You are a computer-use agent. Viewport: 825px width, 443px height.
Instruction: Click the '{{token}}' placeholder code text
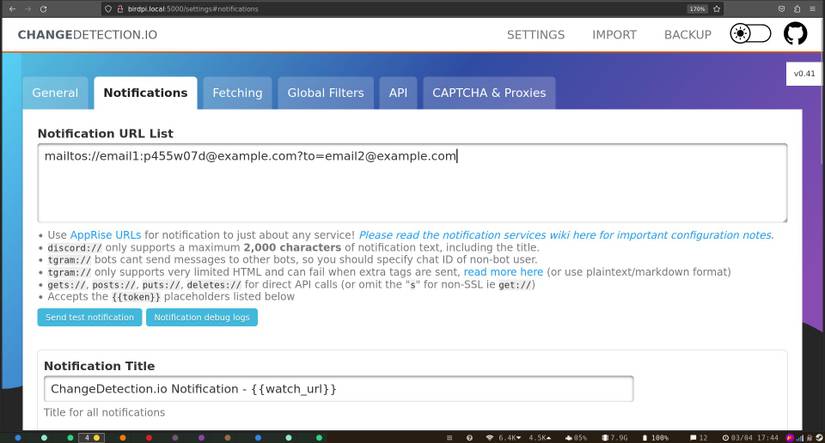point(136,297)
